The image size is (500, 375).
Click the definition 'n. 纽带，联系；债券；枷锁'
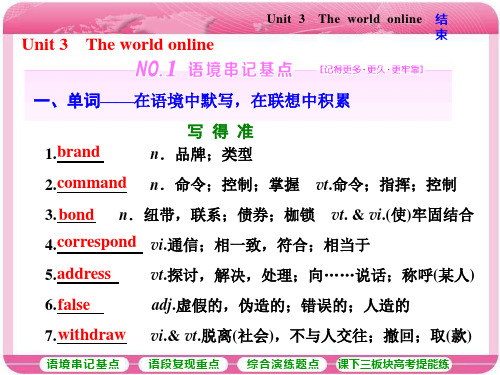click(217, 215)
